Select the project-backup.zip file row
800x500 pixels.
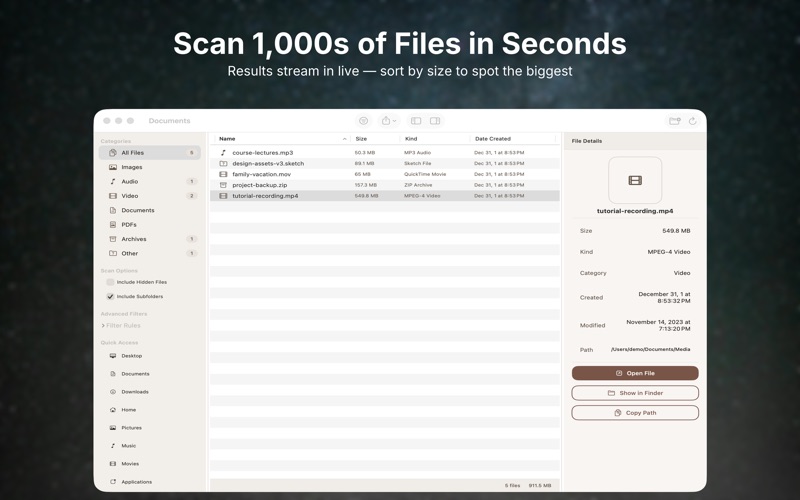click(x=385, y=185)
